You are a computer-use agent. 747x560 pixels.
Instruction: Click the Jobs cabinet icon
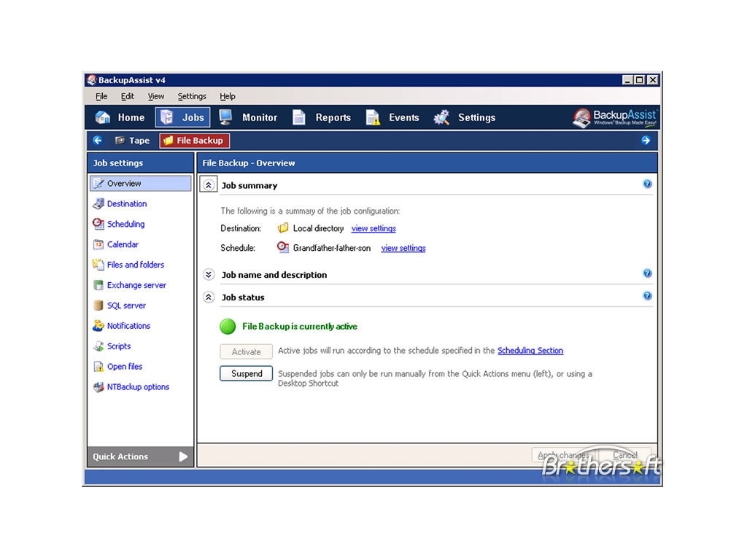[x=167, y=117]
